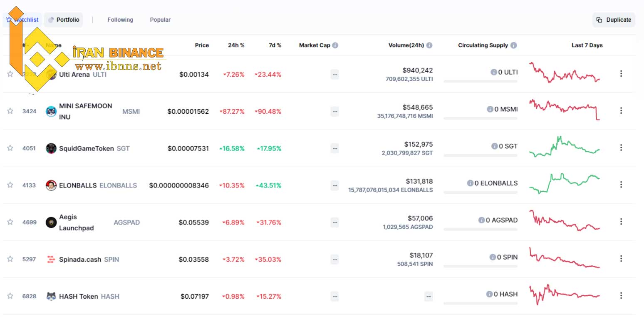
Task: Click info icon beside 0 SGT
Action: pos(495,146)
